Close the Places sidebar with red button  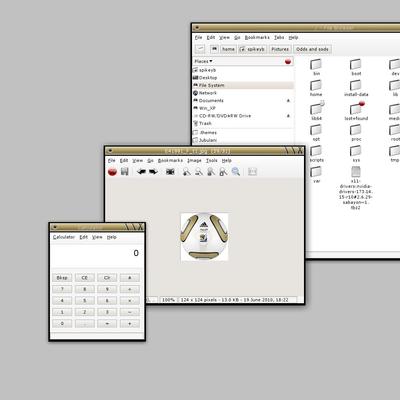tap(288, 61)
